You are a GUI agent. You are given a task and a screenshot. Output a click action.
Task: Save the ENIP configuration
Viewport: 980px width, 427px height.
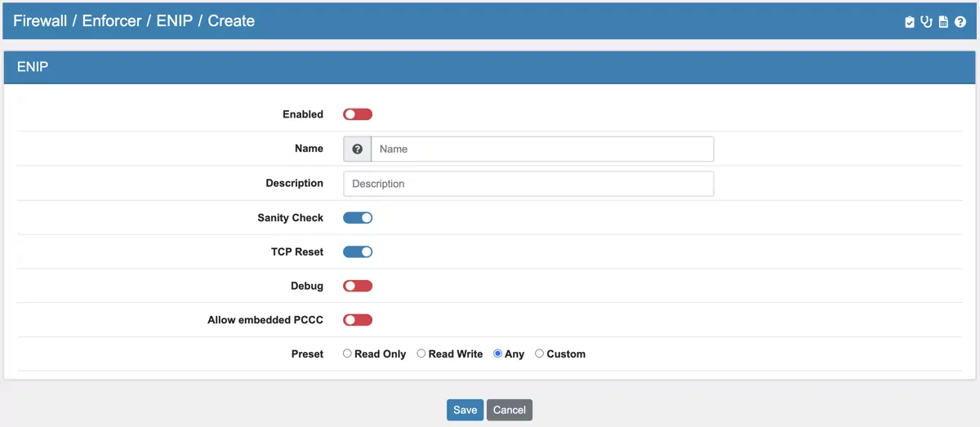[x=465, y=410]
